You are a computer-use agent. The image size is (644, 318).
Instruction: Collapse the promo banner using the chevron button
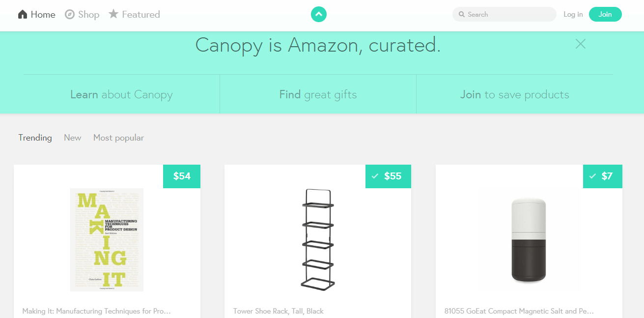click(318, 14)
